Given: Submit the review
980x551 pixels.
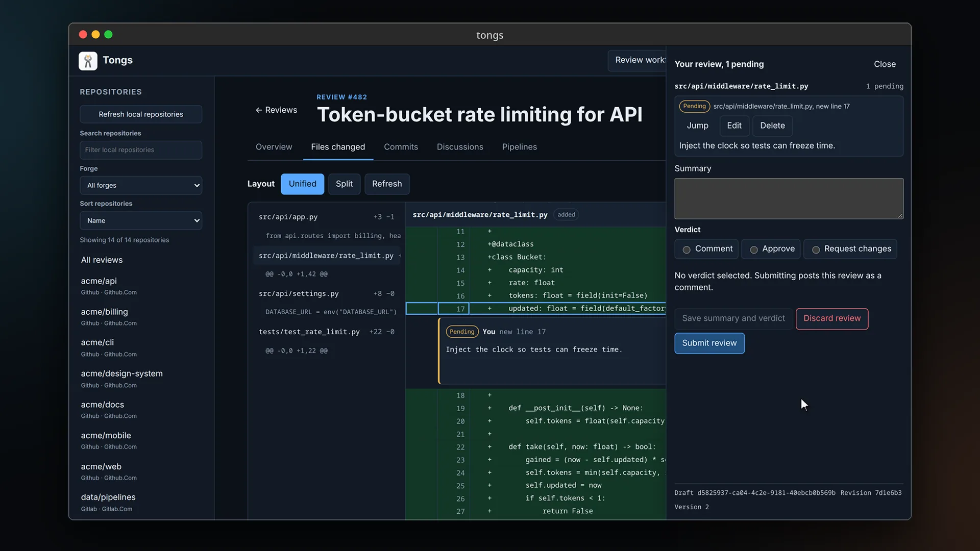Looking at the screenshot, I should click(x=709, y=343).
